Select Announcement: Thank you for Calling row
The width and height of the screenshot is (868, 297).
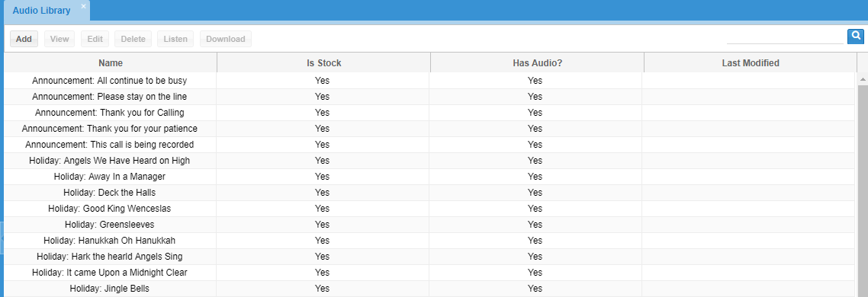pyautogui.click(x=429, y=112)
